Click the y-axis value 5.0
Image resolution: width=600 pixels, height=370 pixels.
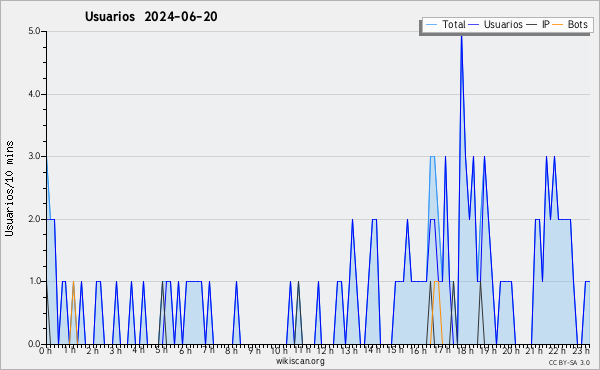34,31
